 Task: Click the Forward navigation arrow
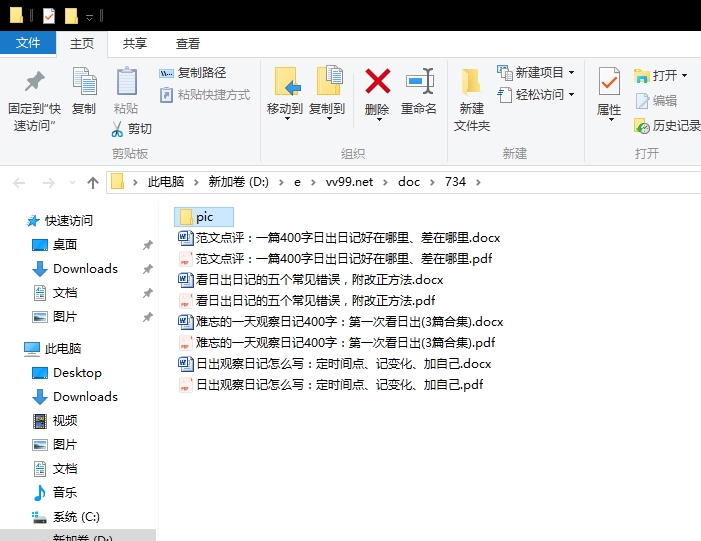[x=48, y=182]
